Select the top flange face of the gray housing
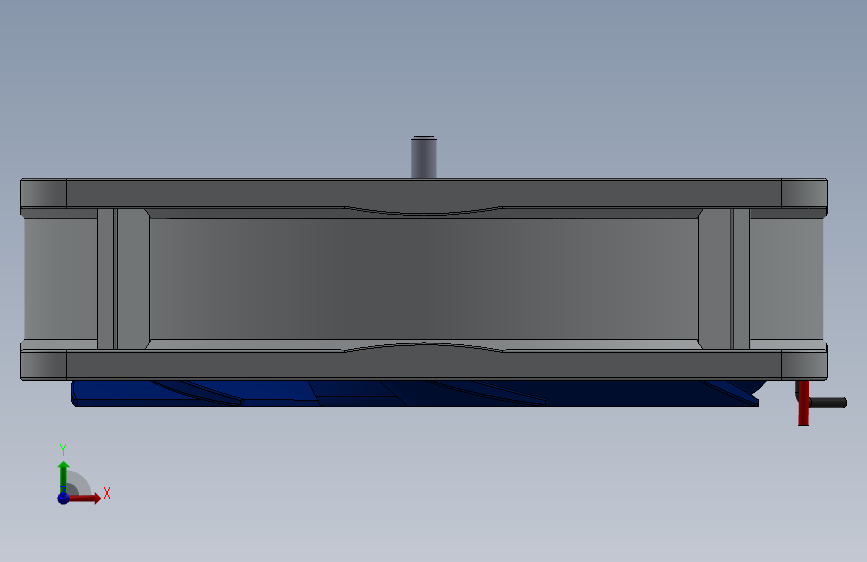867x562 pixels. point(424,193)
